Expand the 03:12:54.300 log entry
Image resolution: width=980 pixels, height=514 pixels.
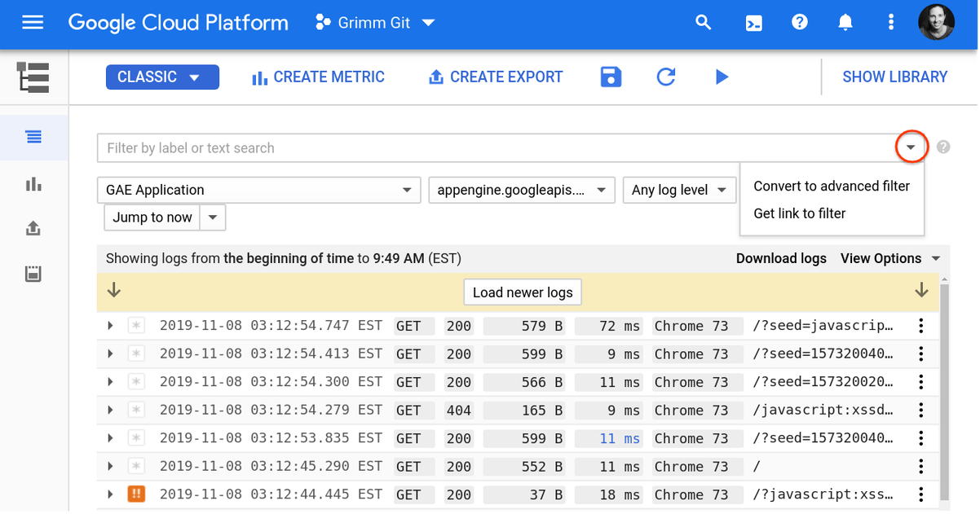pos(111,382)
